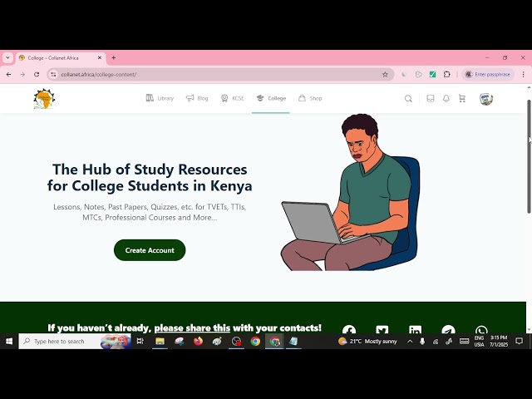The height and width of the screenshot is (399, 532).
Task: Click the Enter passphrase profile button
Action: tap(488, 74)
